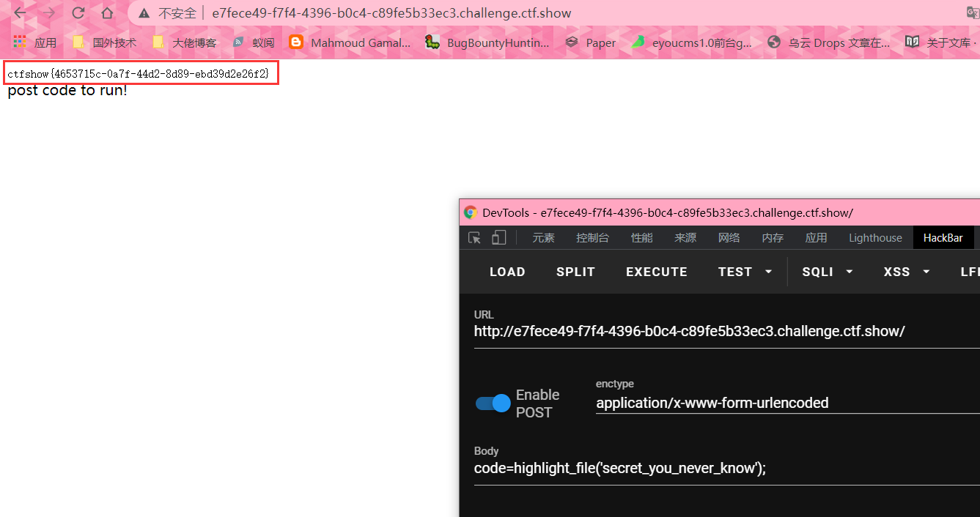Click the HackBar URL input field
The height and width of the screenshot is (517, 980).
tap(727, 331)
